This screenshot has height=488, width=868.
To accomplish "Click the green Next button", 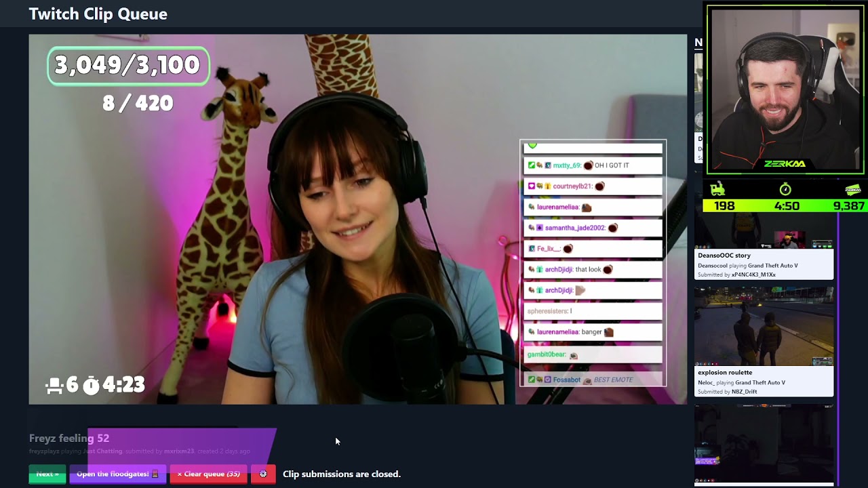I will point(47,474).
